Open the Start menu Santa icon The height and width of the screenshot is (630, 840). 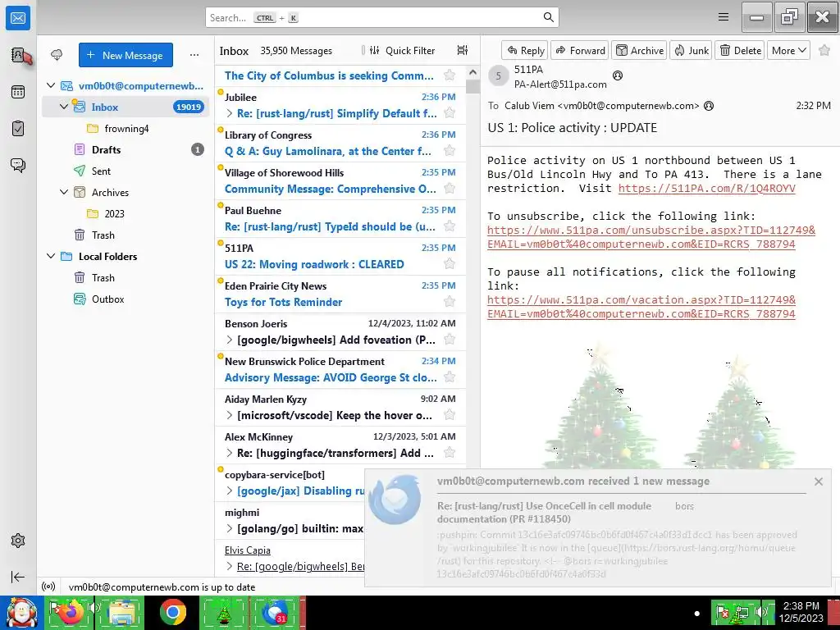click(21, 612)
